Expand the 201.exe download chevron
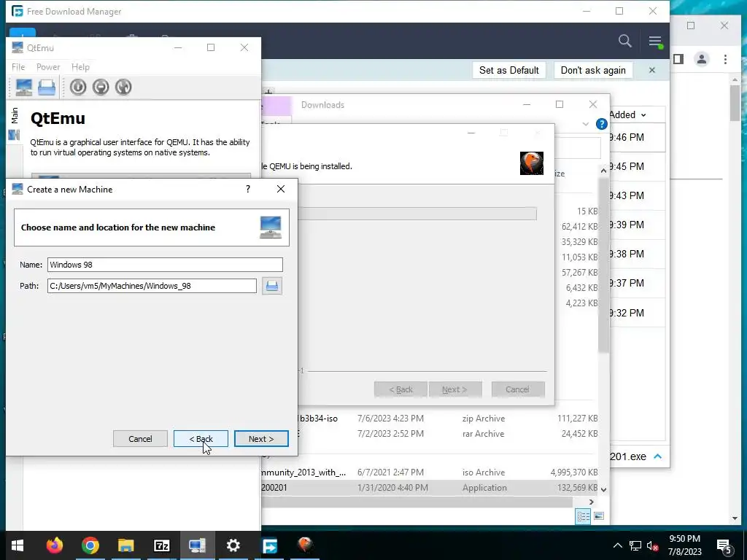 click(x=658, y=456)
